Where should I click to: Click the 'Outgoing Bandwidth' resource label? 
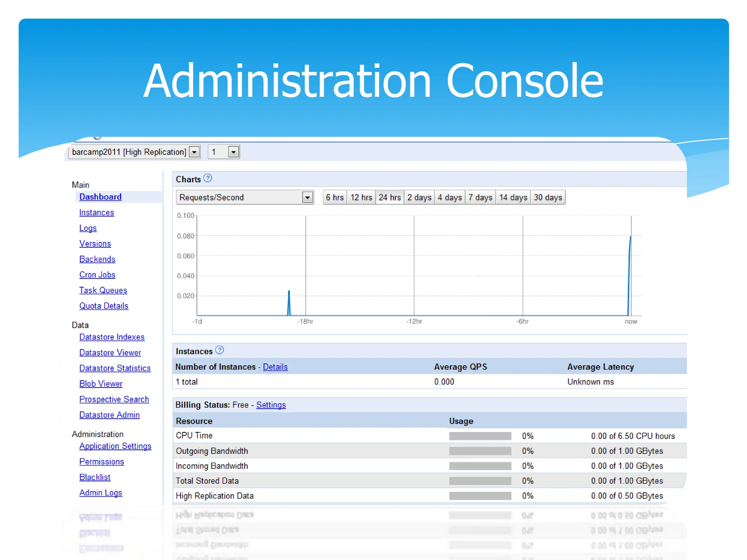tap(212, 451)
